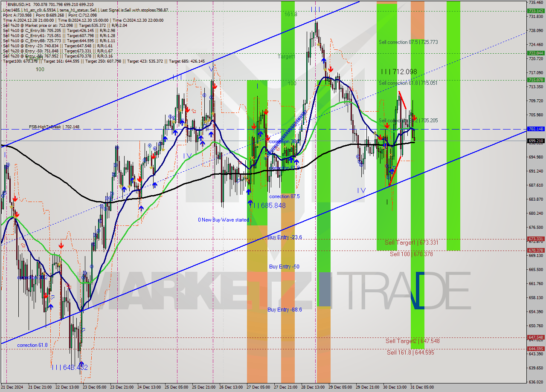
Task: Select the '161.8' label atop green zone
Action: pyautogui.click(x=290, y=14)
